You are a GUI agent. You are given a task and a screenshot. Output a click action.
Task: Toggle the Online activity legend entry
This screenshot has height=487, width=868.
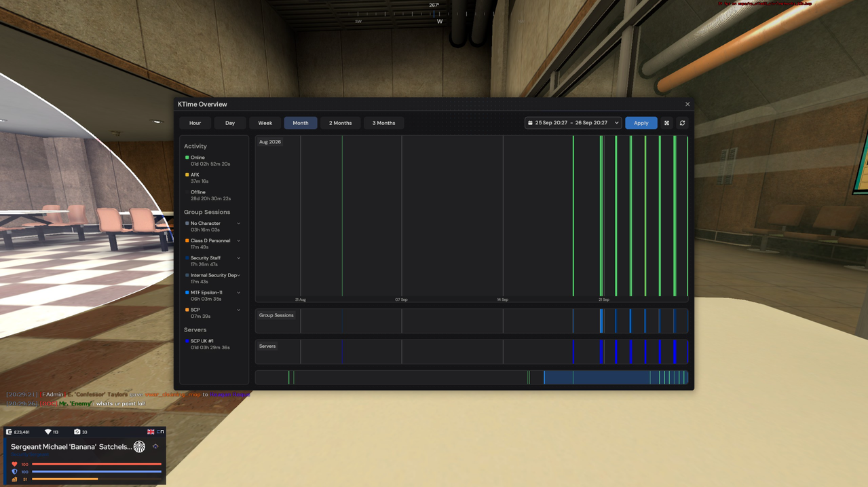207,160
